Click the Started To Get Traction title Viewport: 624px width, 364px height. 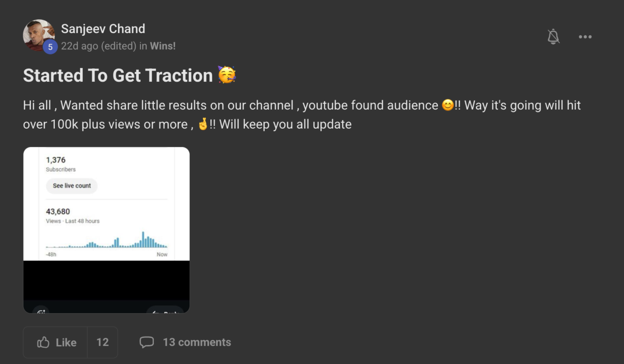(118, 75)
